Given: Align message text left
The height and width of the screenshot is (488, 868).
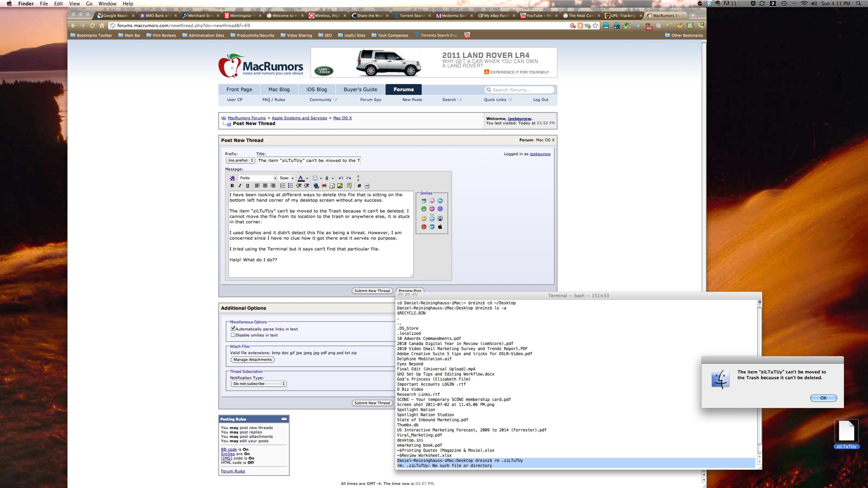Looking at the screenshot, I should coord(257,186).
